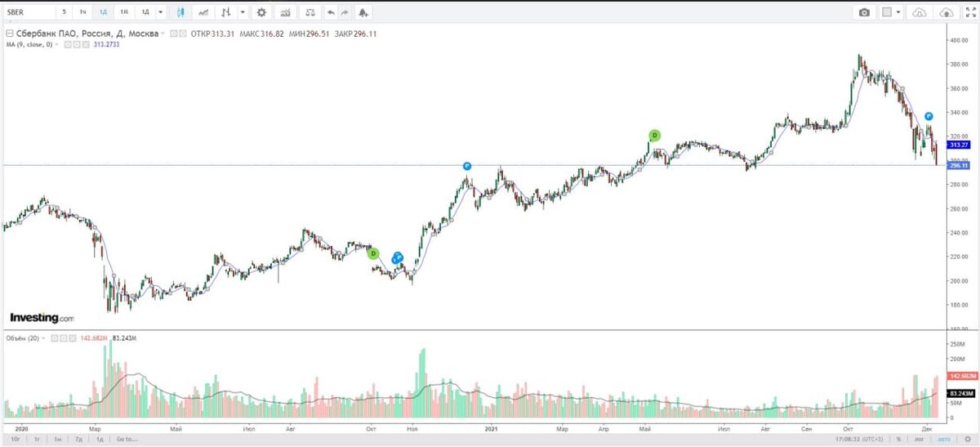
Task: Set range to 1м at bottom
Action: pos(58,439)
